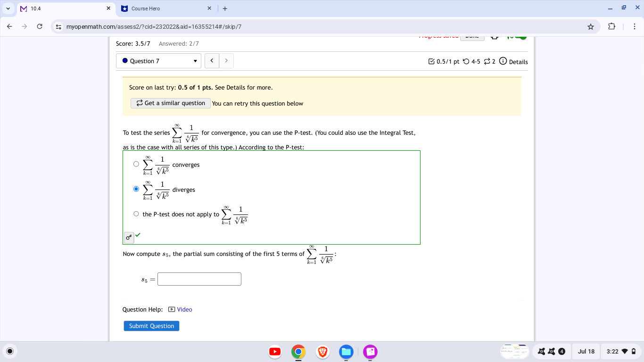Click the 0.5/1 pt score indicator
This screenshot has width=644, height=362.
444,61
